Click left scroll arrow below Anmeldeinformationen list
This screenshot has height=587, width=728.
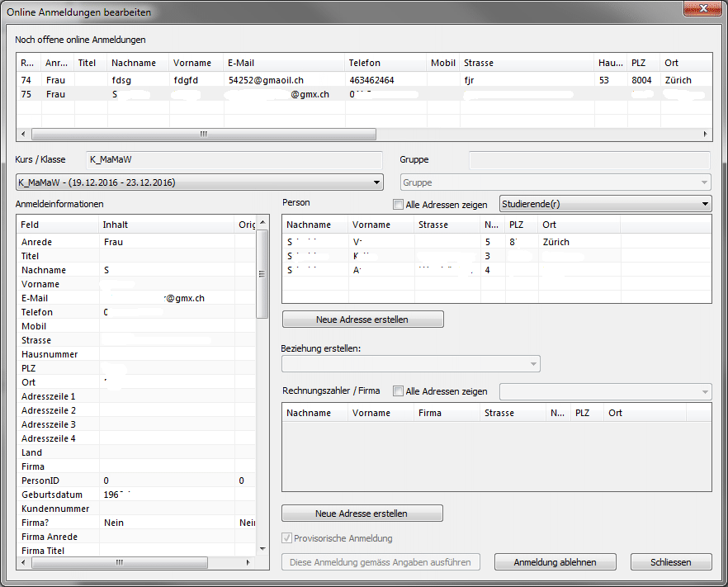(x=24, y=562)
